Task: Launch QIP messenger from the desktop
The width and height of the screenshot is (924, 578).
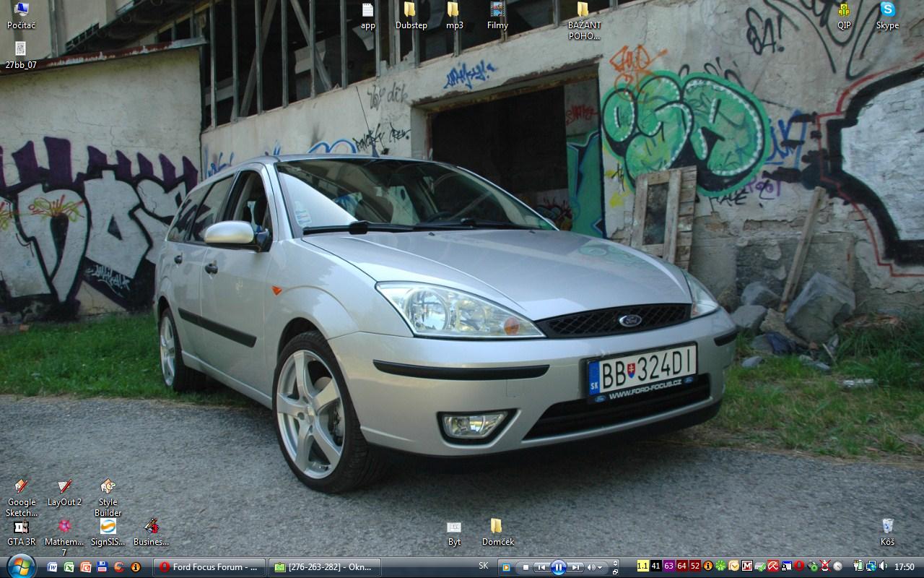Action: [844, 11]
